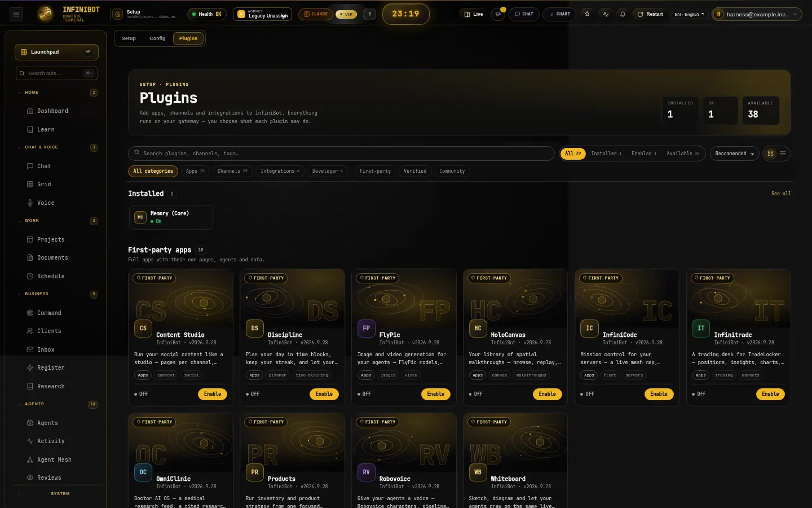Filter plugins by Enabled status
Viewport: 812px width, 508px height.
(x=644, y=154)
